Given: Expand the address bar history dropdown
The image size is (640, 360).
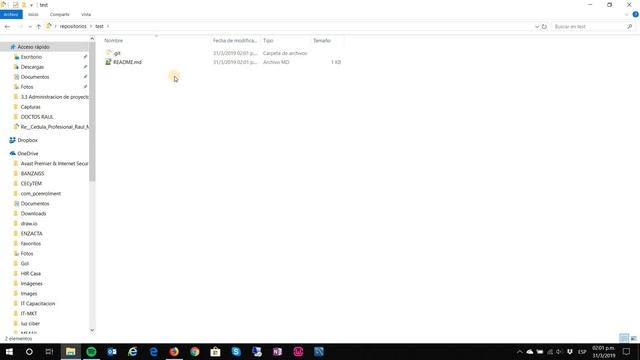Looking at the screenshot, I should click(537, 27).
